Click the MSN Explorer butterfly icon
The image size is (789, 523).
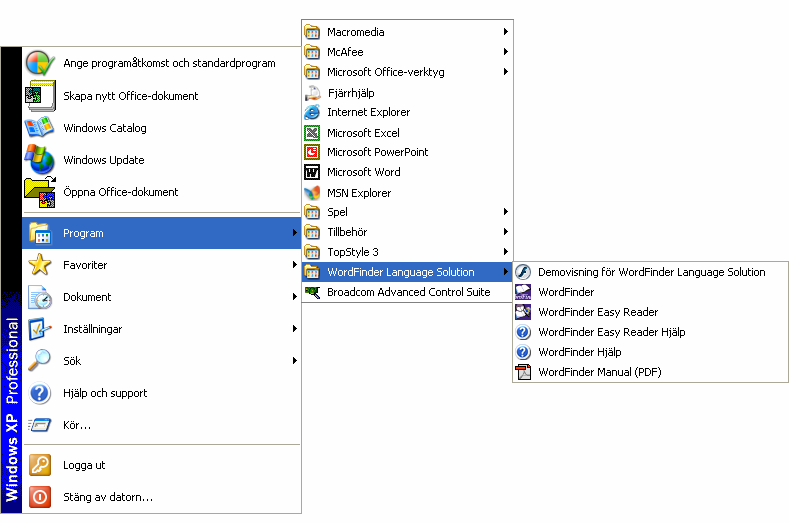pyautogui.click(x=312, y=193)
